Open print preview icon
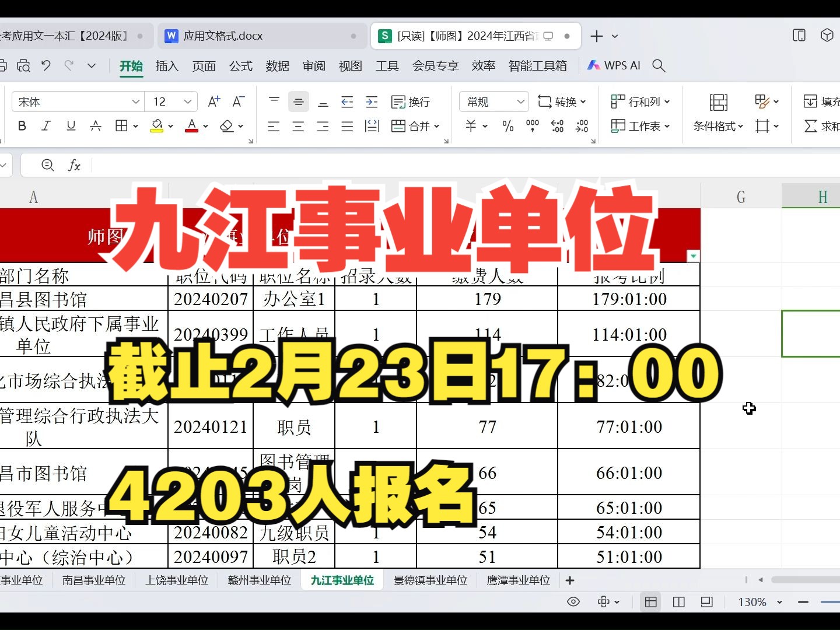This screenshot has width=840, height=630. (x=23, y=65)
